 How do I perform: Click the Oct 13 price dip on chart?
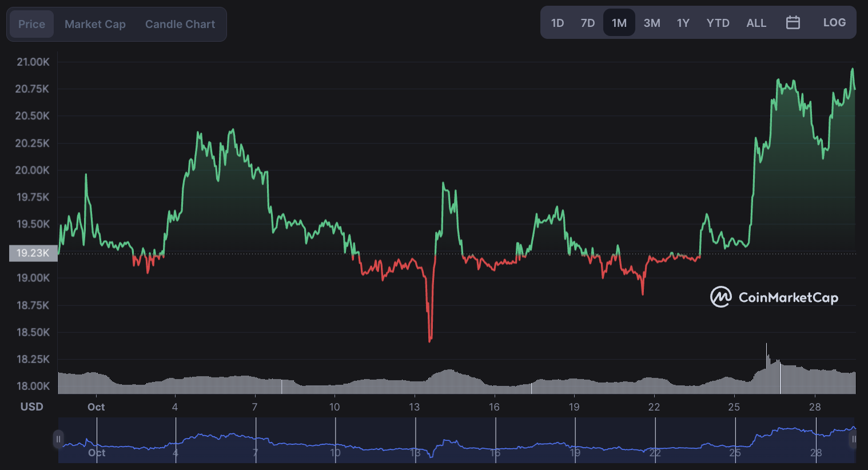pos(430,338)
